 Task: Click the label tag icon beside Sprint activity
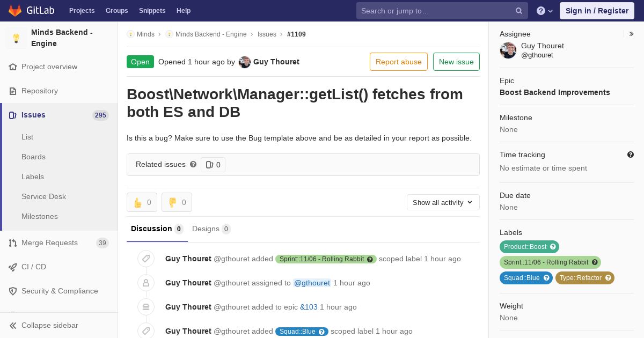coord(146,259)
